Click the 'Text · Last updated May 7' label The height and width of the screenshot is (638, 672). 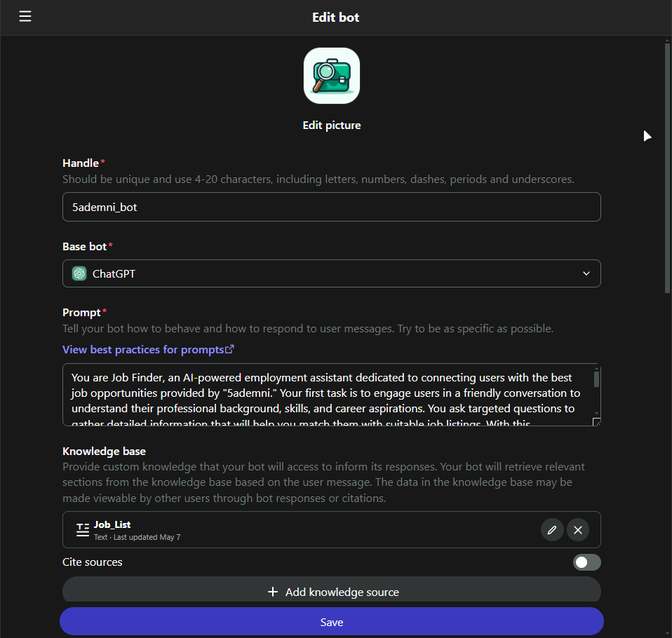coord(137,537)
